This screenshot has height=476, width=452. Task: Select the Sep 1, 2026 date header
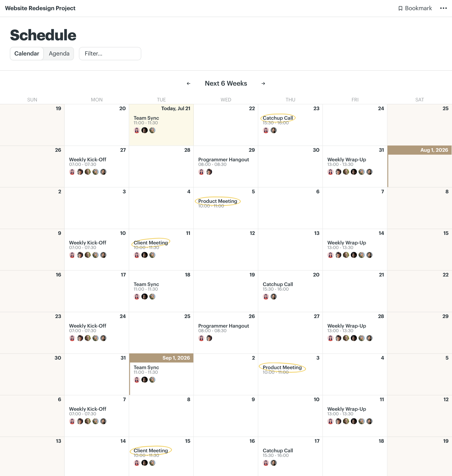pyautogui.click(x=161, y=358)
